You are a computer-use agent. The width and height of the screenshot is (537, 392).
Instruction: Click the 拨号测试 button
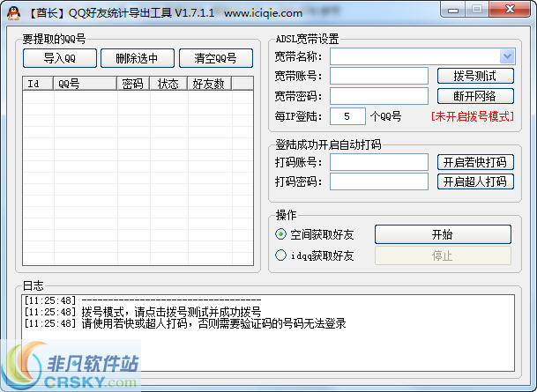pos(475,76)
